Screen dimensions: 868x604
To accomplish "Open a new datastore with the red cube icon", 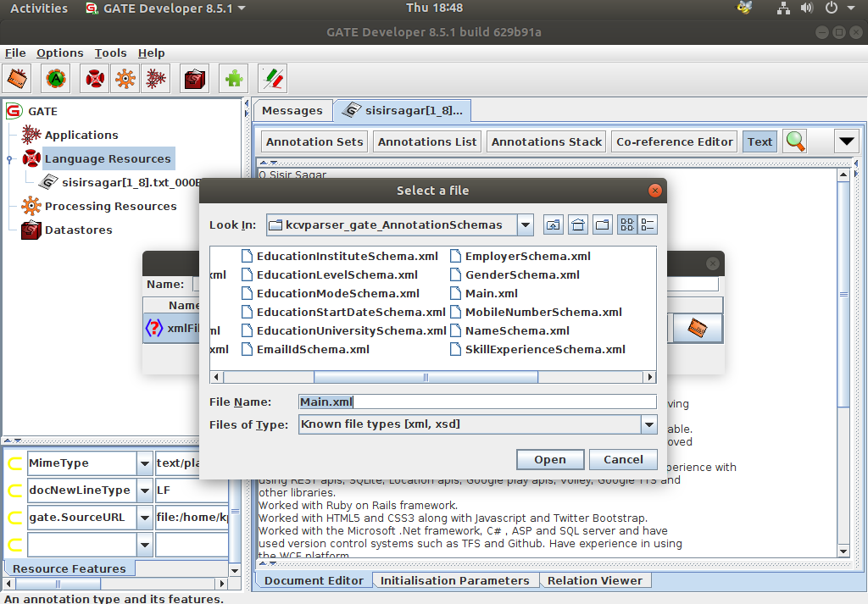I will point(195,78).
